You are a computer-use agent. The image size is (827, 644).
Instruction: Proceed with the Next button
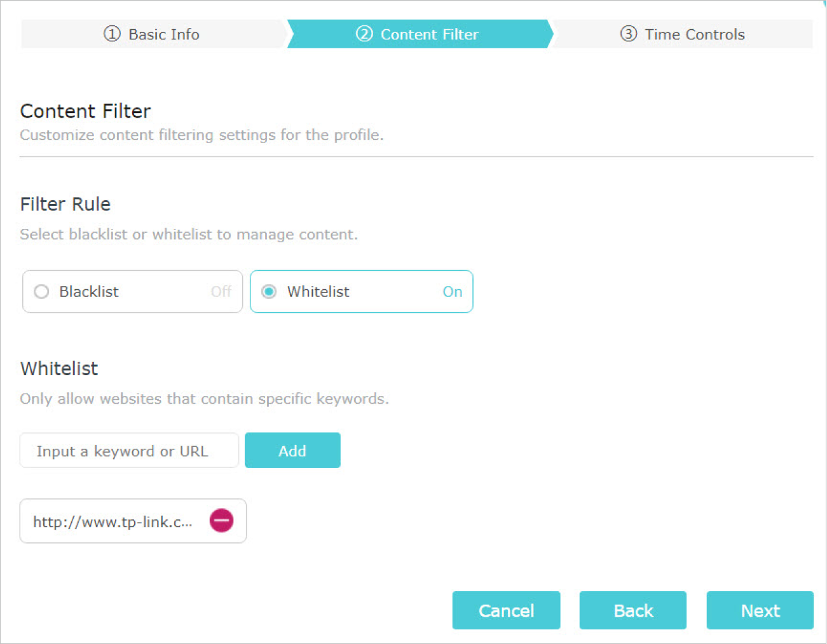point(760,610)
